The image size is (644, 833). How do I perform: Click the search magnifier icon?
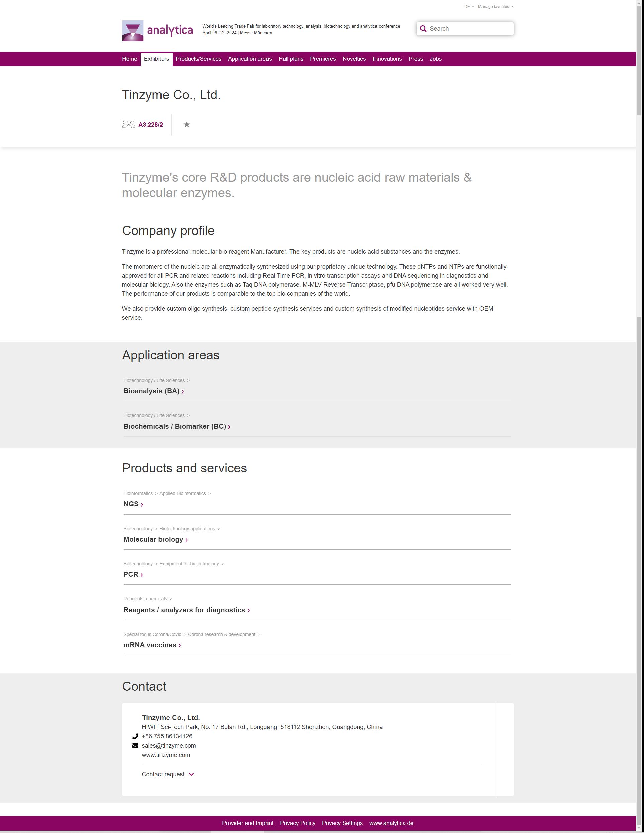click(423, 29)
